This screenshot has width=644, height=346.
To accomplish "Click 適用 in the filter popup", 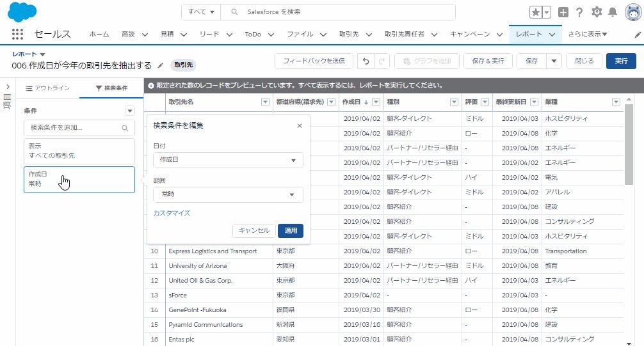I will point(291,231).
